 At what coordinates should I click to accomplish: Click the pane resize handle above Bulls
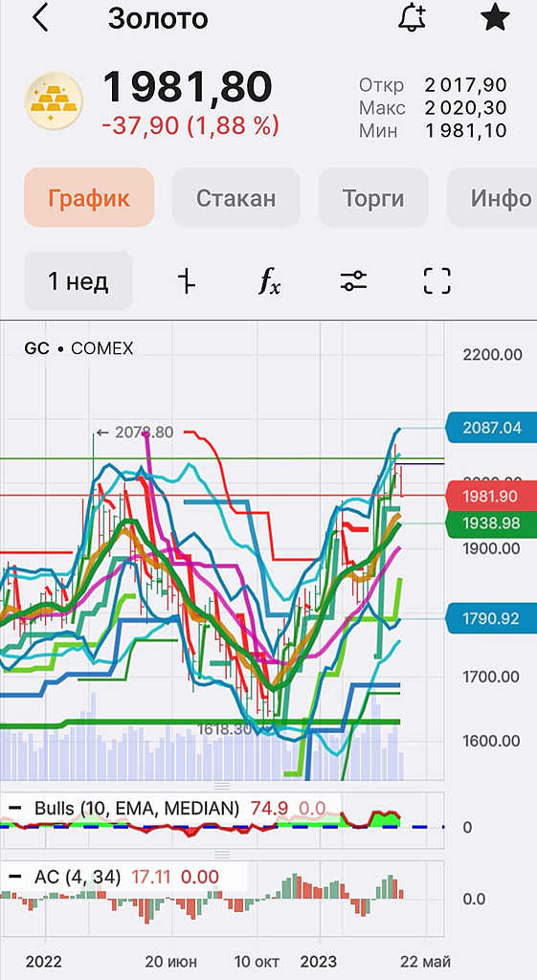pos(222,787)
